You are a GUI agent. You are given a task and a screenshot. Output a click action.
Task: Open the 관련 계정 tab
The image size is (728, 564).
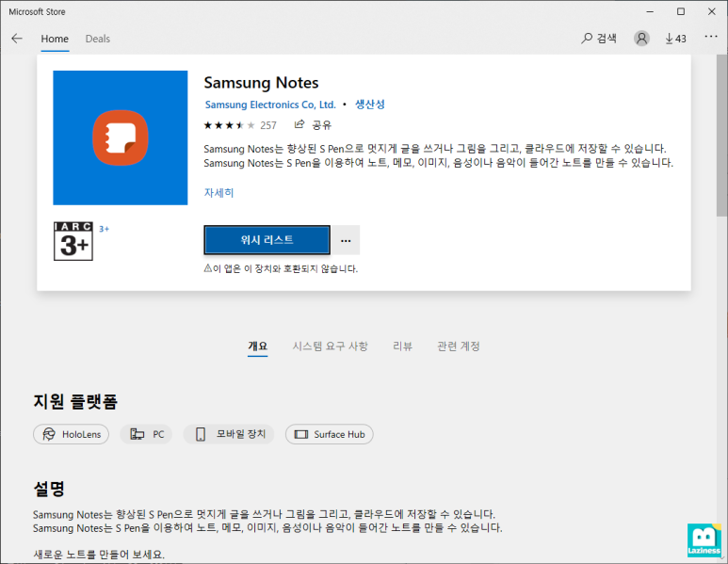tap(459, 346)
